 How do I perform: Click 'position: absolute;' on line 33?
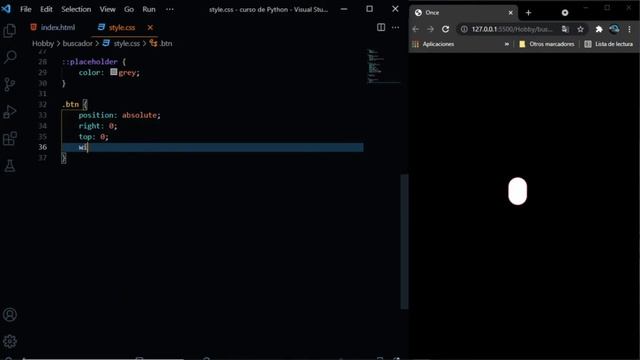click(119, 115)
